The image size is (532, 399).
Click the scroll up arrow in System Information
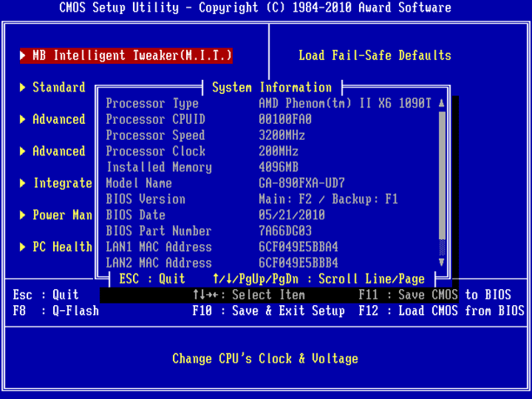pyautogui.click(x=441, y=103)
